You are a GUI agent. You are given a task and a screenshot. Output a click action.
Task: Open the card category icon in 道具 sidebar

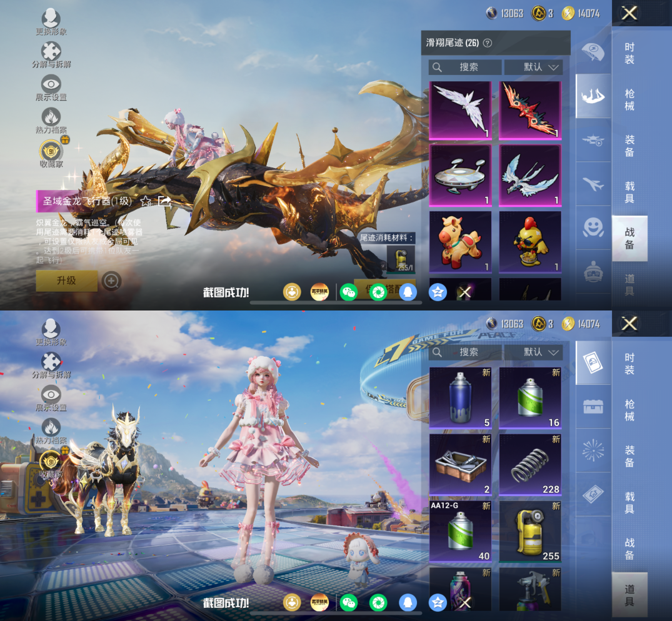point(593,363)
